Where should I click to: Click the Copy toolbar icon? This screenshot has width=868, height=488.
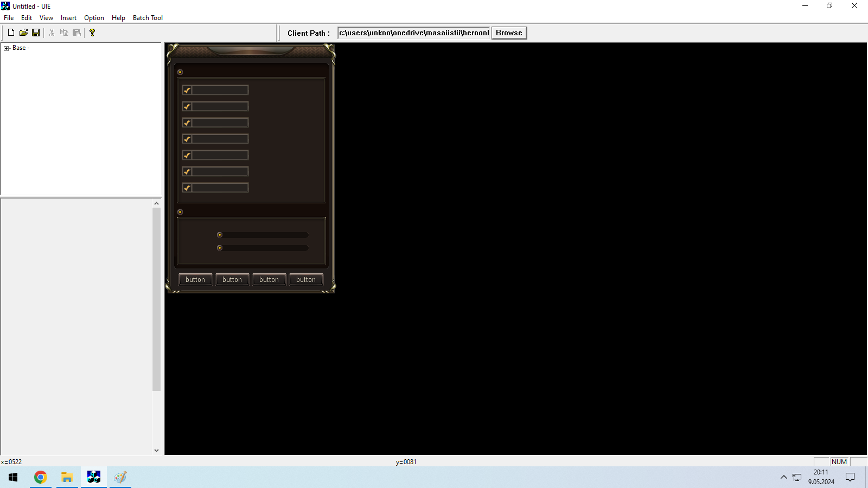coord(64,33)
